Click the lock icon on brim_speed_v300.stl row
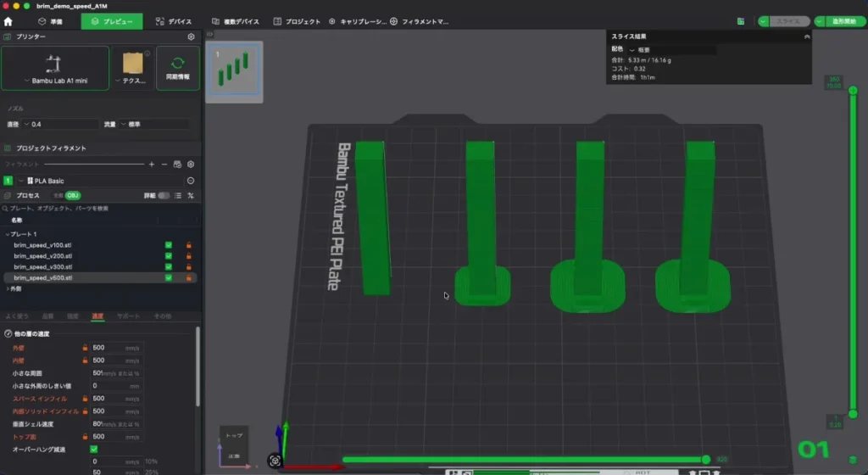 [x=189, y=267]
